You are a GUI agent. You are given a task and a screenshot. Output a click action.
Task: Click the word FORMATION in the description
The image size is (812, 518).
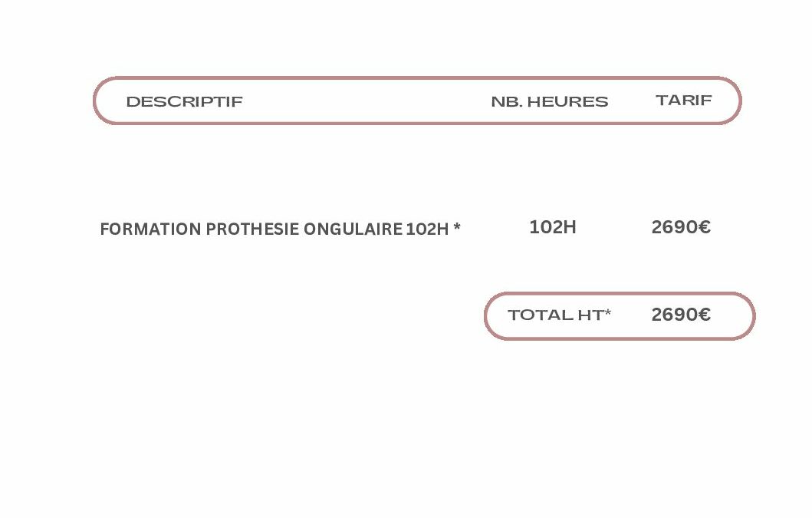click(x=150, y=229)
